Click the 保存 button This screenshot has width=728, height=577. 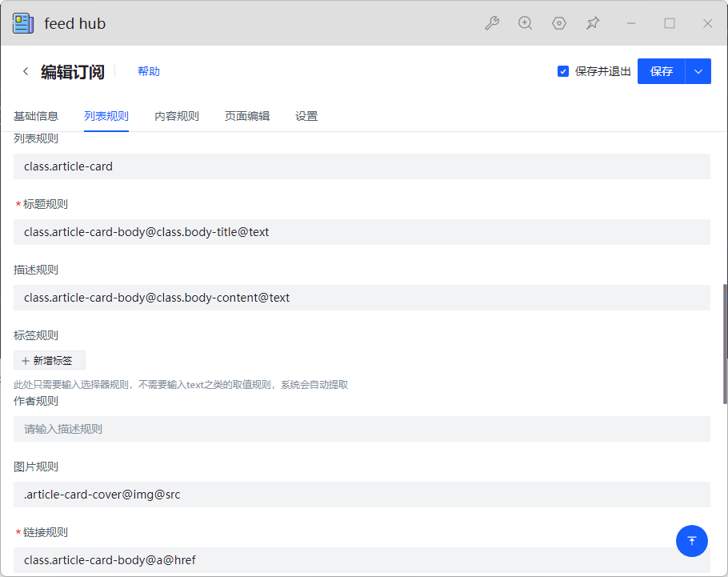[x=661, y=71]
